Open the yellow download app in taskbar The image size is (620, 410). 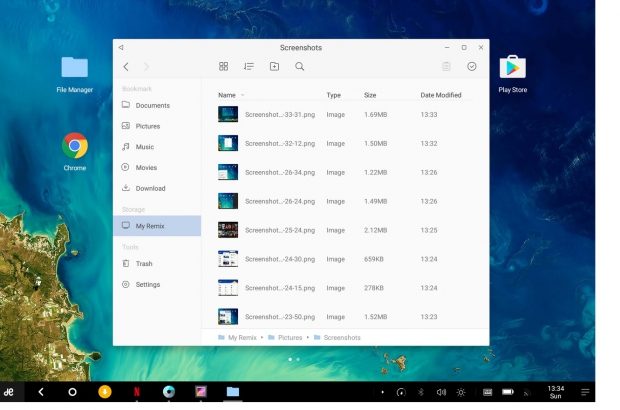(105, 391)
